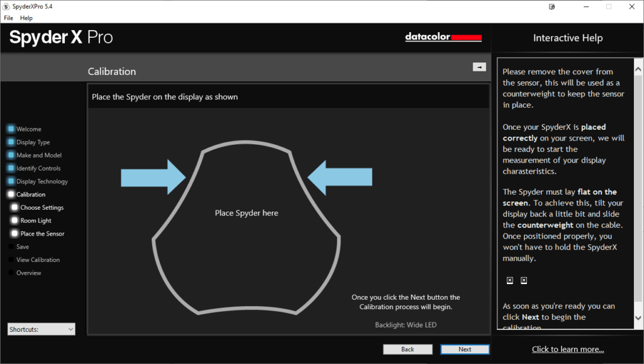Click the collapse help panel arrow icon
The height and width of the screenshot is (364, 644).
click(479, 67)
